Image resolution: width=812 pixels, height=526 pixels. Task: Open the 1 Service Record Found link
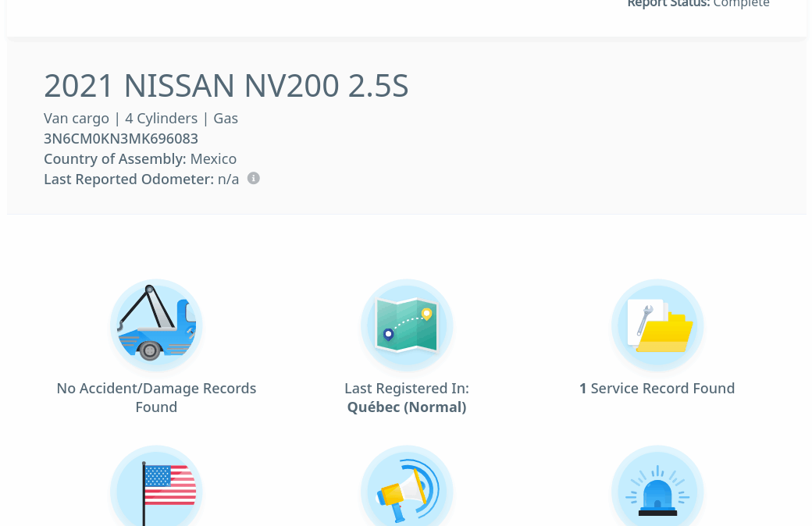[657, 389]
